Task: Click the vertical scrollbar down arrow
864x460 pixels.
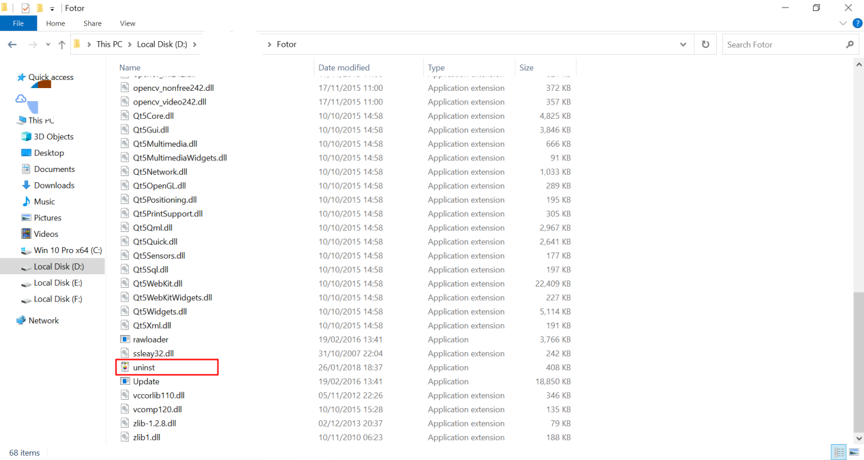Action: coord(858,438)
